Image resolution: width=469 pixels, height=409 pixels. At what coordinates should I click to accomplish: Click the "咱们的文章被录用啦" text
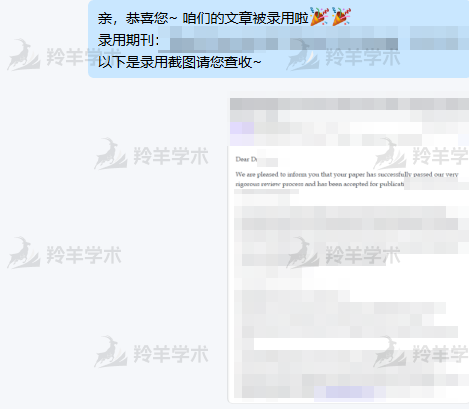click(245, 18)
